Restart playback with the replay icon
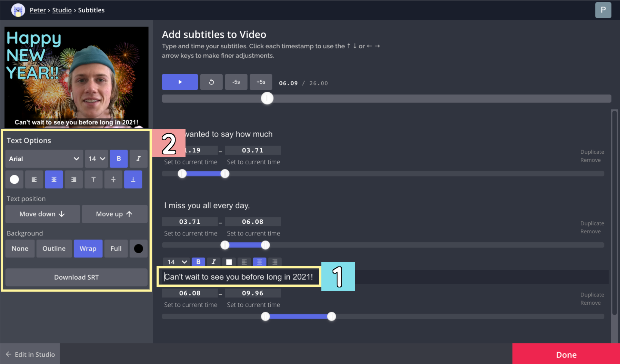The width and height of the screenshot is (620, 364). pos(211,82)
